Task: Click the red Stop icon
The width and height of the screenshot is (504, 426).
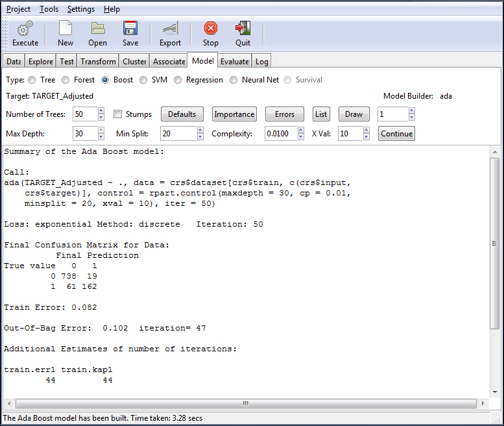Action: point(211,29)
